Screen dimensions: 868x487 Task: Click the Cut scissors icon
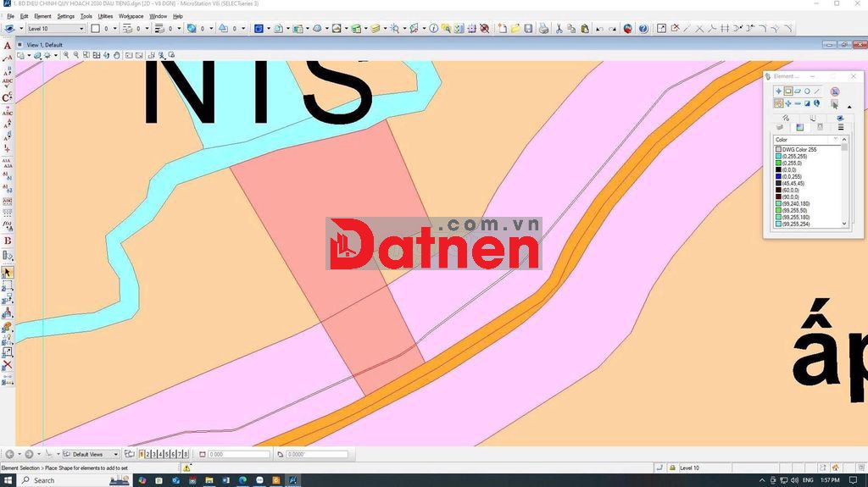[559, 29]
